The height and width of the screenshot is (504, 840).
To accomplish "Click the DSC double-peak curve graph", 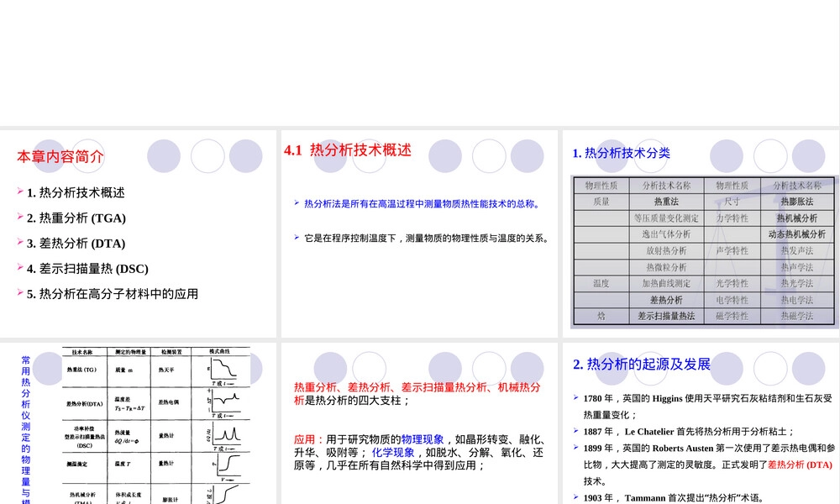I will click(x=224, y=435).
